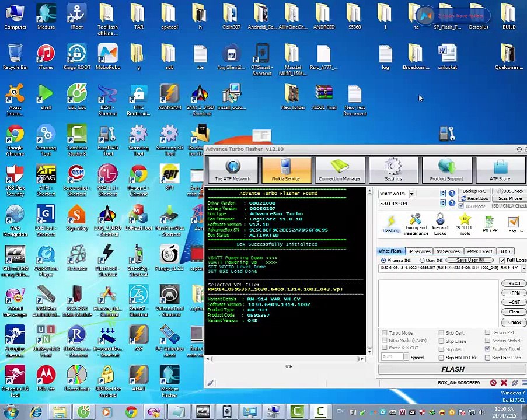527x420 pixels.
Task: Select the Flashing lightning mode
Action: [391, 224]
